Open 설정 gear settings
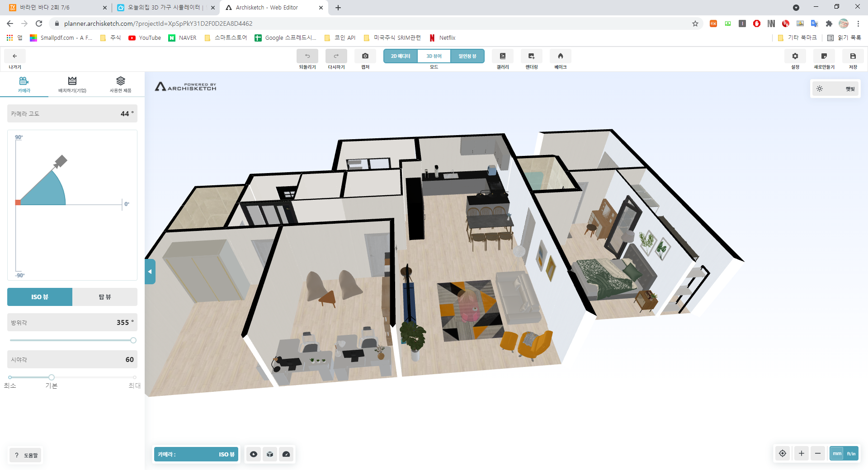The height and width of the screenshot is (470, 868). [795, 56]
